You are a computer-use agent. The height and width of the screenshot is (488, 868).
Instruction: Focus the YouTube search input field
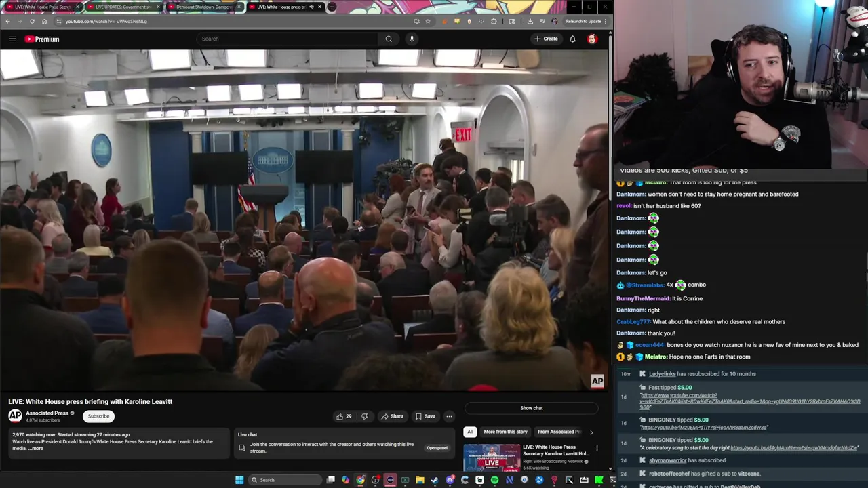pyautogui.click(x=288, y=39)
